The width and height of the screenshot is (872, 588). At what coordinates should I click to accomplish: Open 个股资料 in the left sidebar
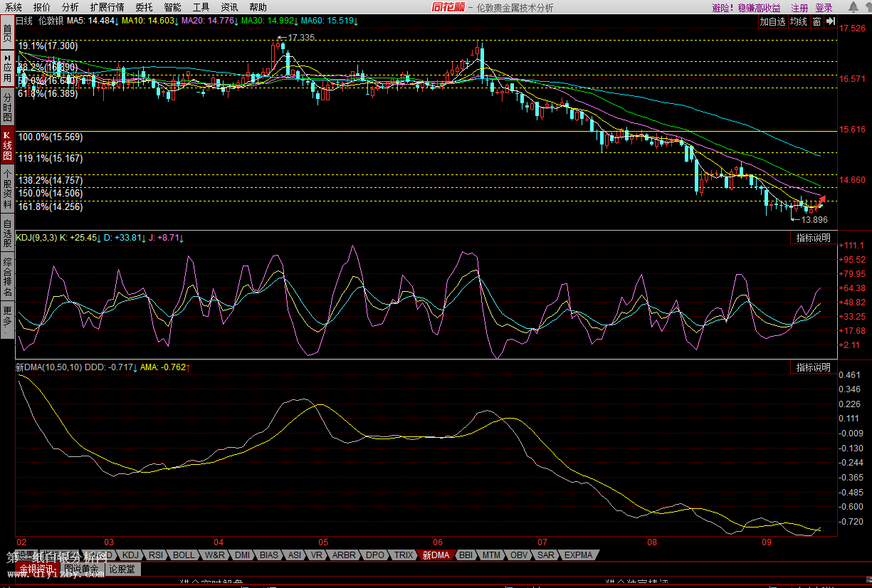(7, 189)
